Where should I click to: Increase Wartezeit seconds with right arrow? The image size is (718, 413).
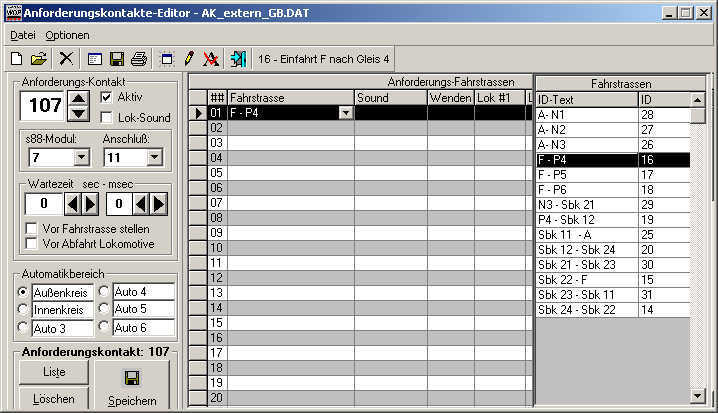tap(90, 204)
